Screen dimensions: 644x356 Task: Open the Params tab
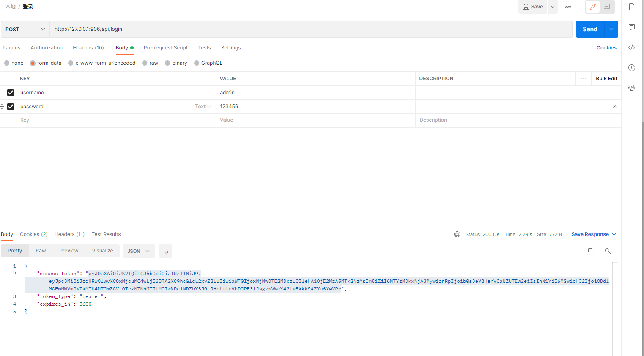(x=11, y=48)
